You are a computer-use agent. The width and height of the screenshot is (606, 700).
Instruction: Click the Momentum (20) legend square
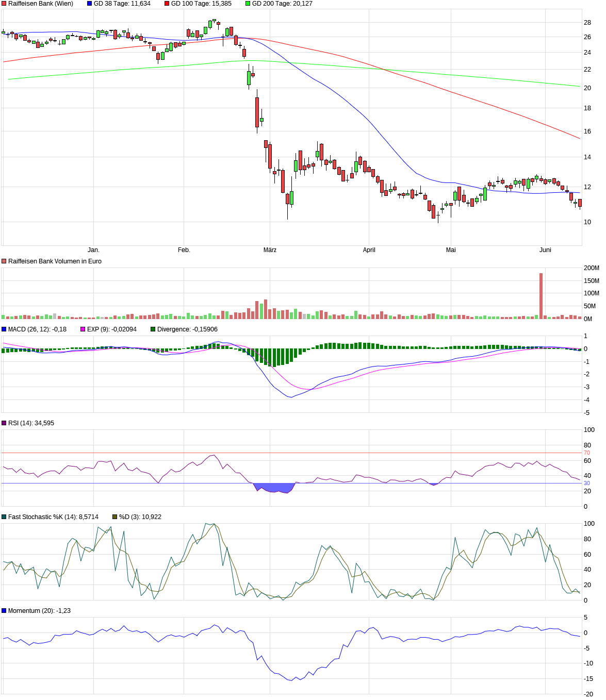[4, 610]
